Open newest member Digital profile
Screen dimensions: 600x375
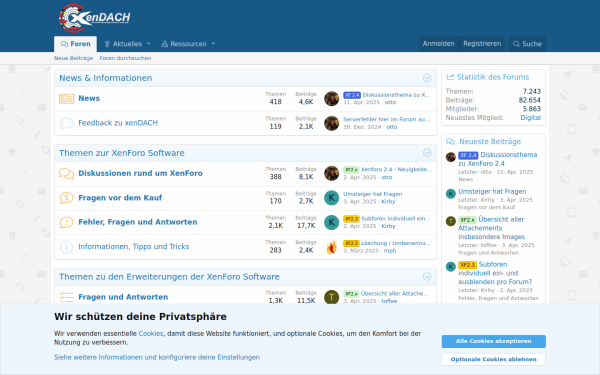tap(531, 118)
